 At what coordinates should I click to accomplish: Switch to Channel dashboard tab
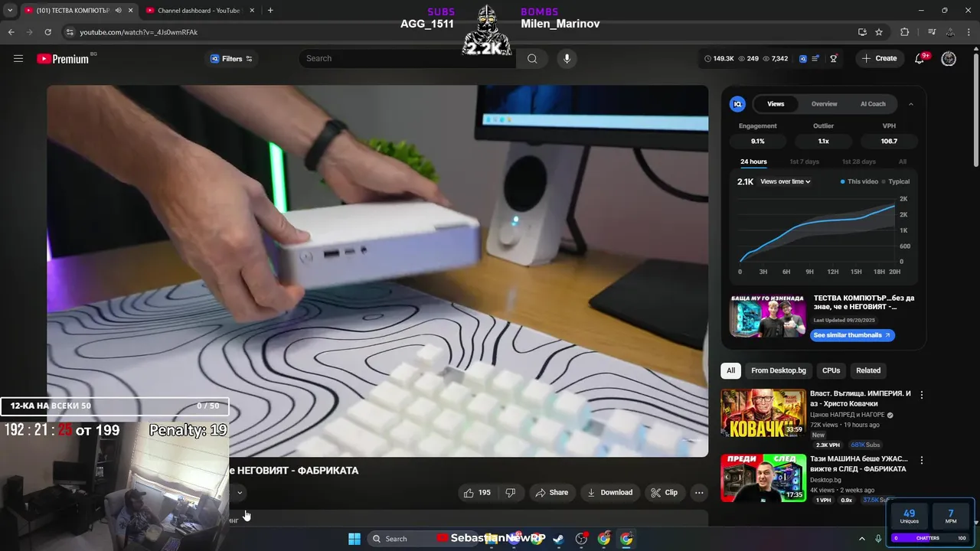click(x=199, y=11)
